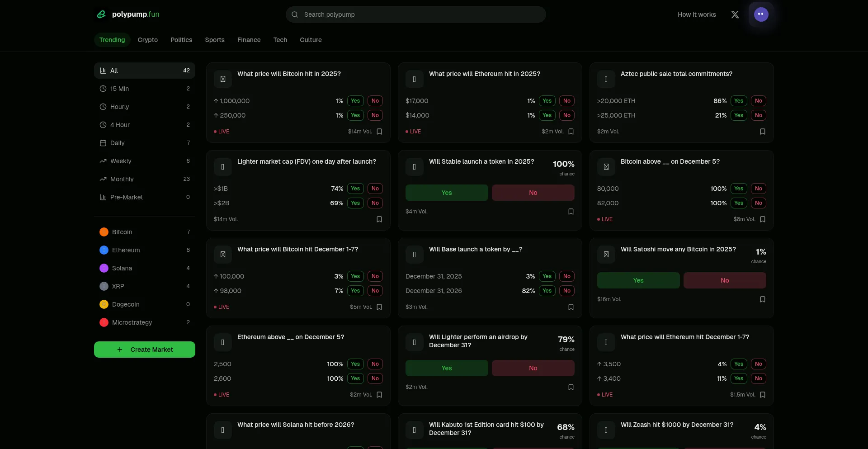
Task: Open the purple user avatar menu
Action: coord(761,14)
